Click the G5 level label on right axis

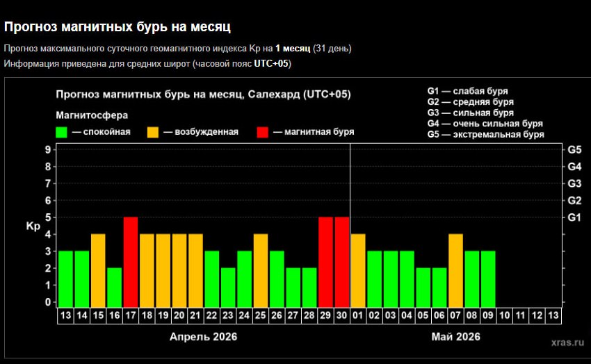574,149
